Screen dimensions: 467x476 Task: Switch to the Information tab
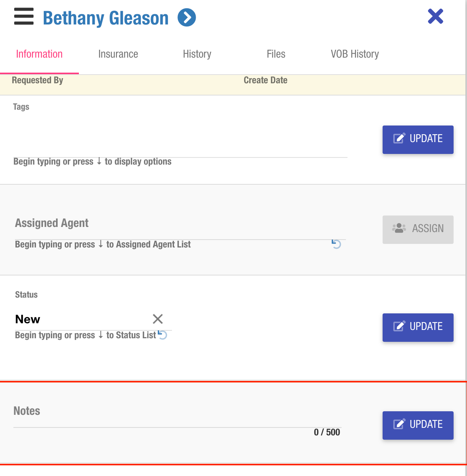pos(39,54)
